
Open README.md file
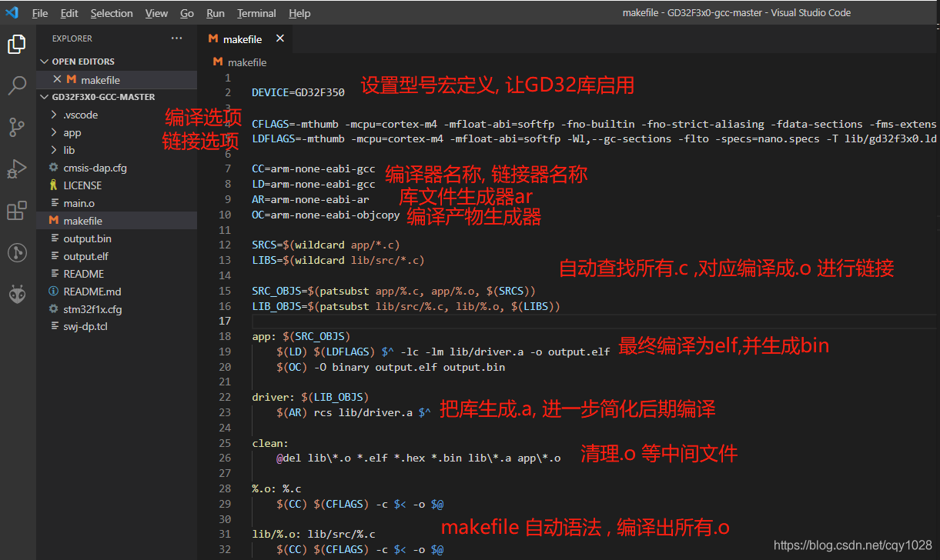116,292
